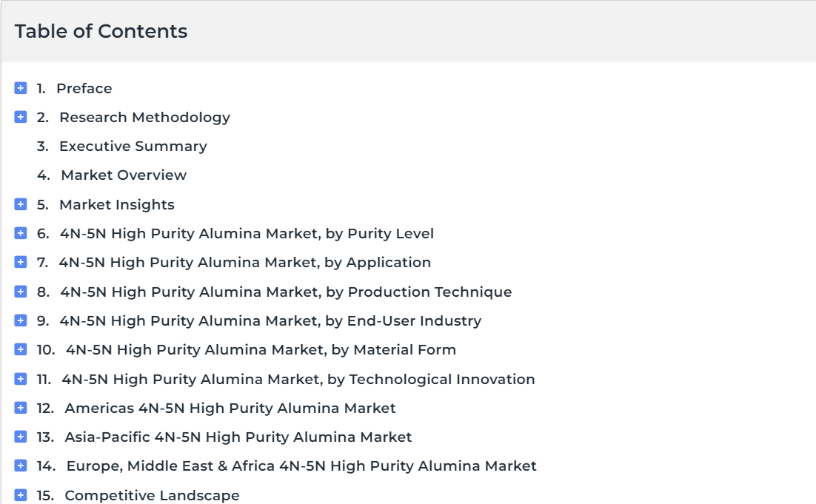Expand by Production Technique plus icon
Image resolution: width=816 pixels, height=504 pixels.
(x=20, y=292)
